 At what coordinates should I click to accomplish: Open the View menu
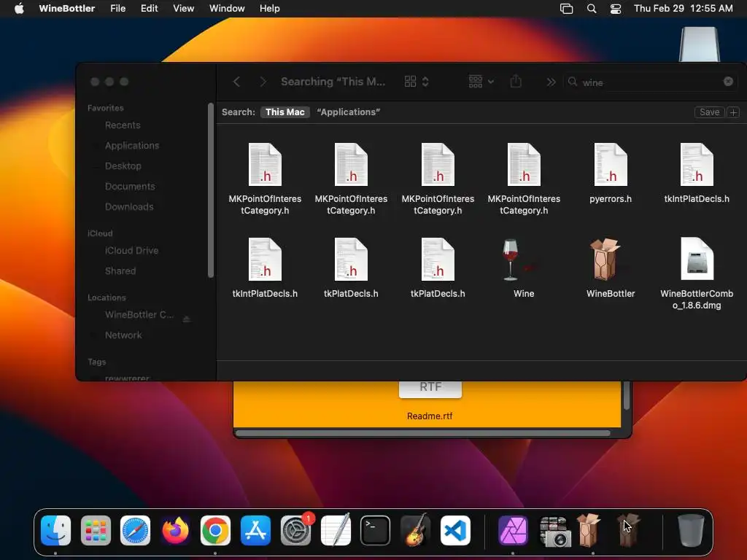click(x=183, y=9)
